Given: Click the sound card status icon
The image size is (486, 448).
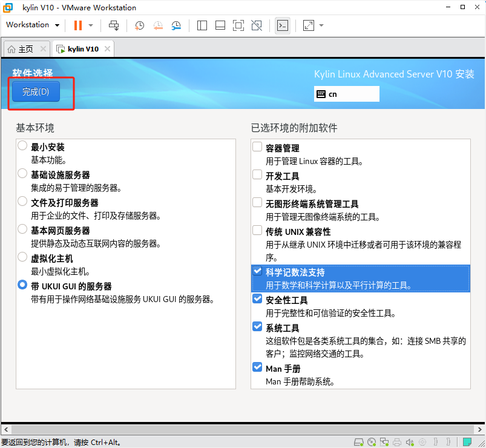Looking at the screenshot, I should (410, 442).
